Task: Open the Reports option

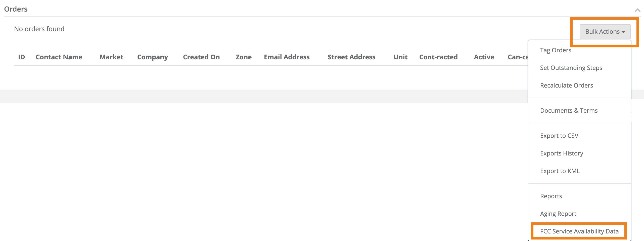Action: 551,196
